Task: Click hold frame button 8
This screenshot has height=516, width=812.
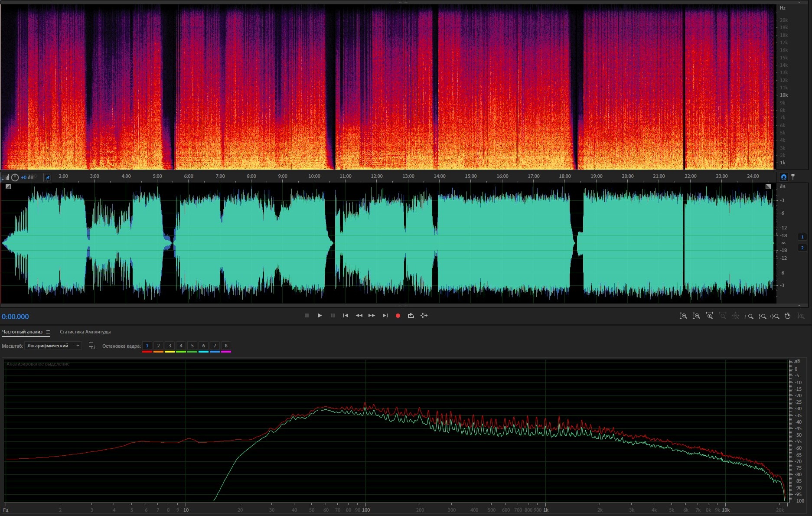Action: (x=226, y=346)
